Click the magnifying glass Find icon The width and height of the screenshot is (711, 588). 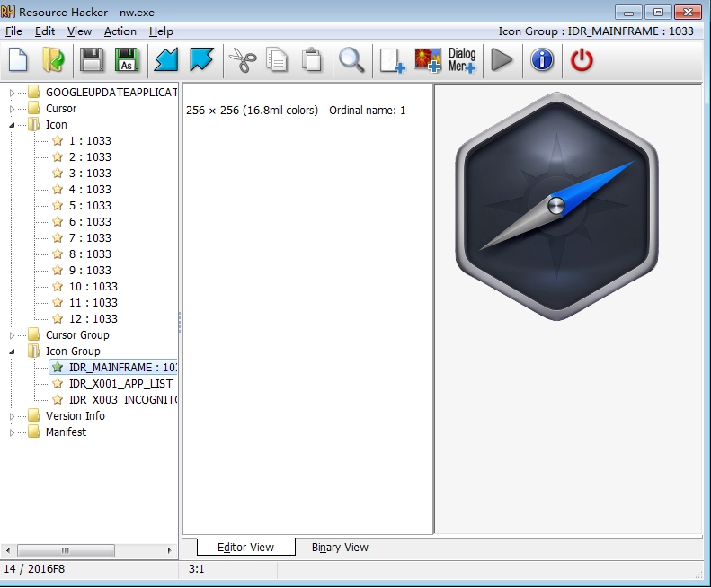click(351, 60)
